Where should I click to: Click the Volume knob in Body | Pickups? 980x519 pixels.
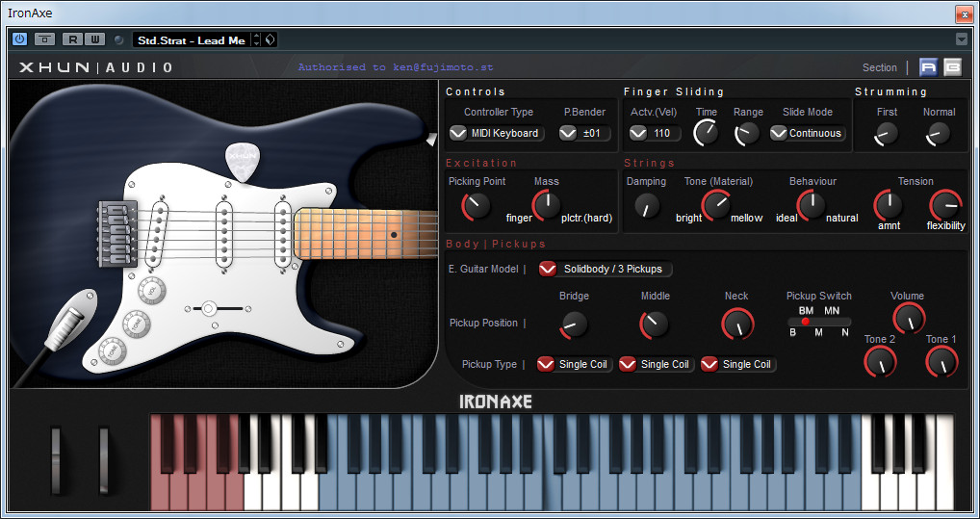tap(908, 319)
